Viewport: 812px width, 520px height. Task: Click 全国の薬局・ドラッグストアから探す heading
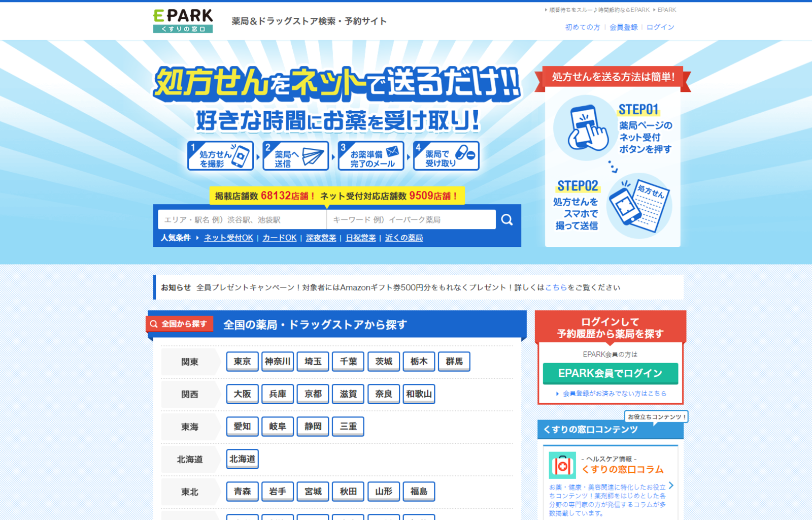click(315, 324)
